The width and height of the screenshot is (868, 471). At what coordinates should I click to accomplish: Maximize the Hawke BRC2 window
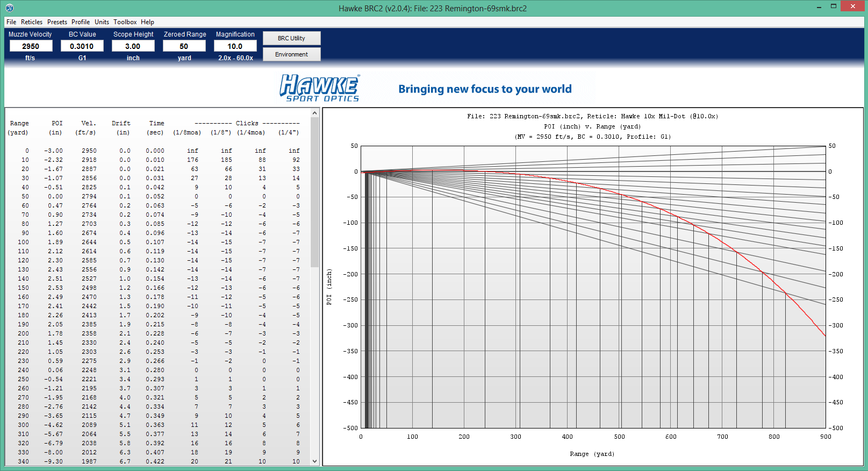point(834,6)
